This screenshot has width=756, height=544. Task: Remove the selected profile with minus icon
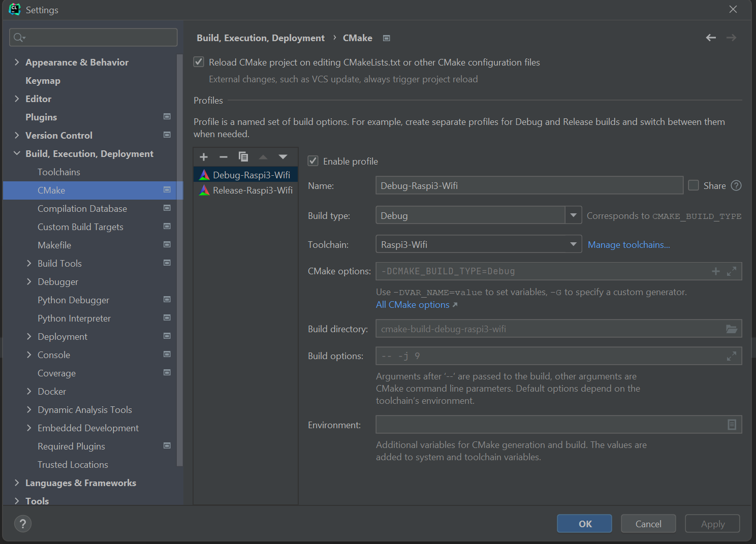point(223,157)
